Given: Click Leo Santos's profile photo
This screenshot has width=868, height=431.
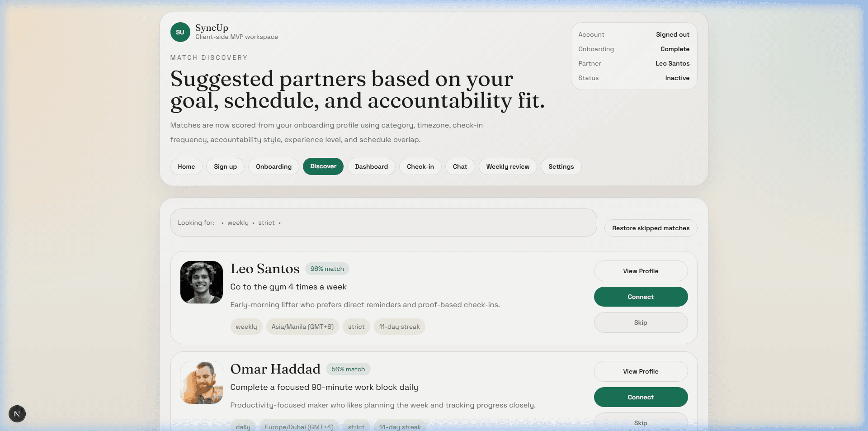Looking at the screenshot, I should pyautogui.click(x=201, y=282).
